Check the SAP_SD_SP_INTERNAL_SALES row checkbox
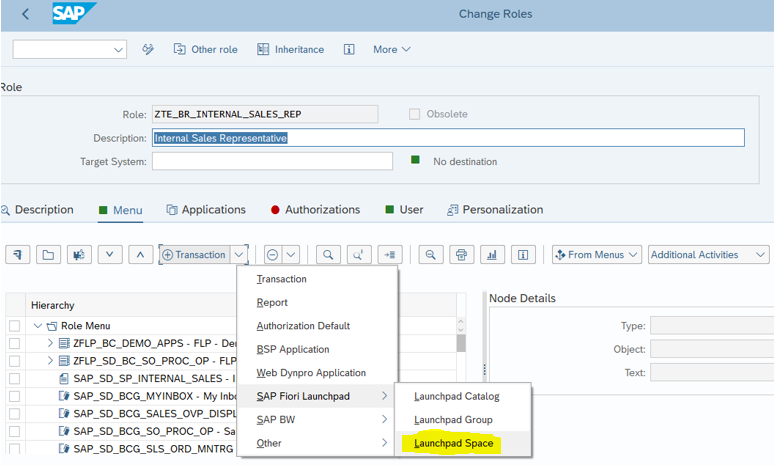The height and width of the screenshot is (466, 774). (14, 379)
